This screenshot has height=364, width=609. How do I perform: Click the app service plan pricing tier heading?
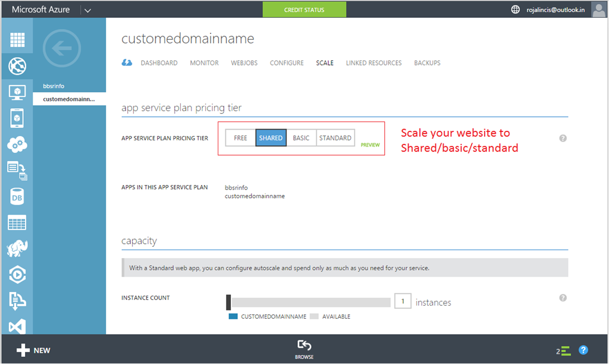(x=181, y=108)
